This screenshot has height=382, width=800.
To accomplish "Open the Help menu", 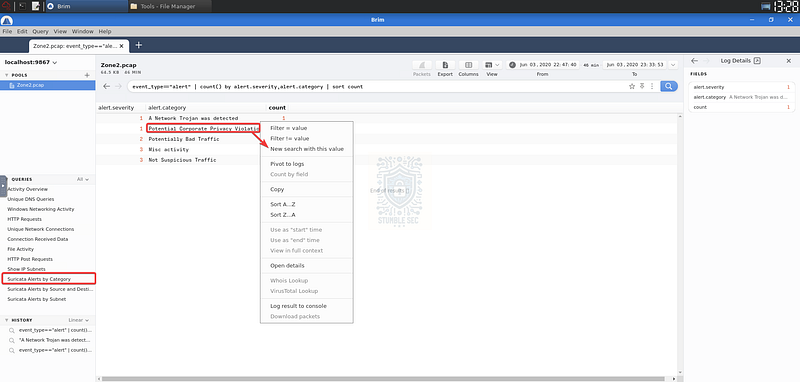I will click(105, 31).
